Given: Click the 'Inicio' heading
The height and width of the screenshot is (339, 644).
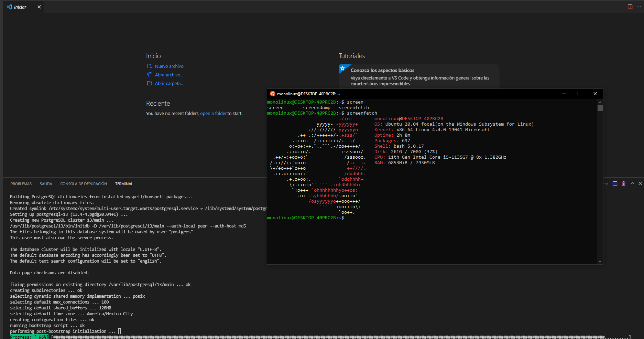Looking at the screenshot, I should (153, 56).
